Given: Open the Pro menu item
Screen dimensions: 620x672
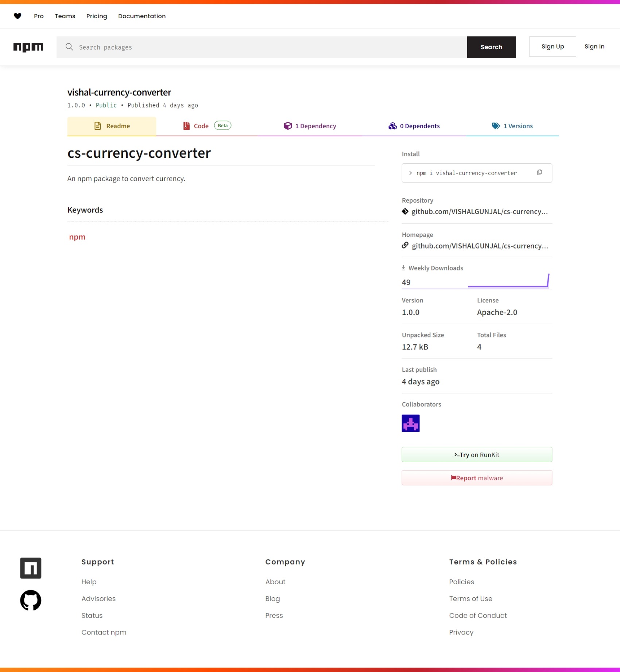Looking at the screenshot, I should click(x=39, y=16).
